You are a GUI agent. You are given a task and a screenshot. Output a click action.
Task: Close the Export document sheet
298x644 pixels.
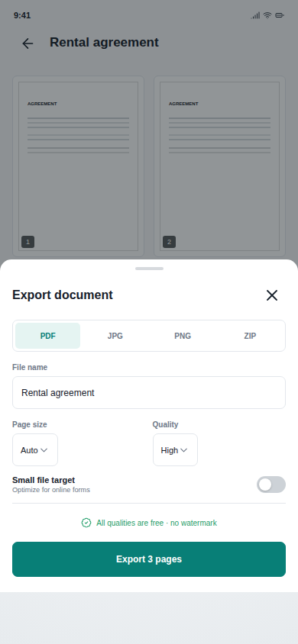(x=272, y=295)
